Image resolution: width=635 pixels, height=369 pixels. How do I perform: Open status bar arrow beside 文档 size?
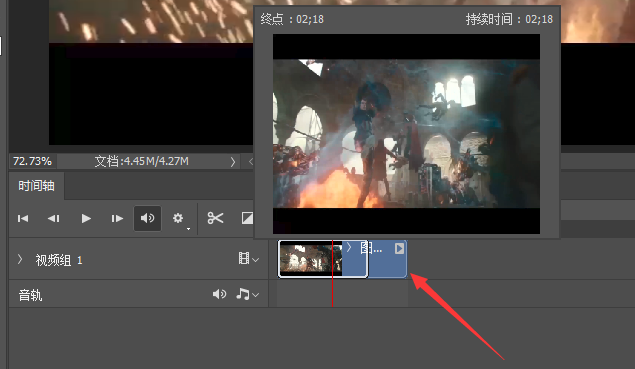point(233,162)
